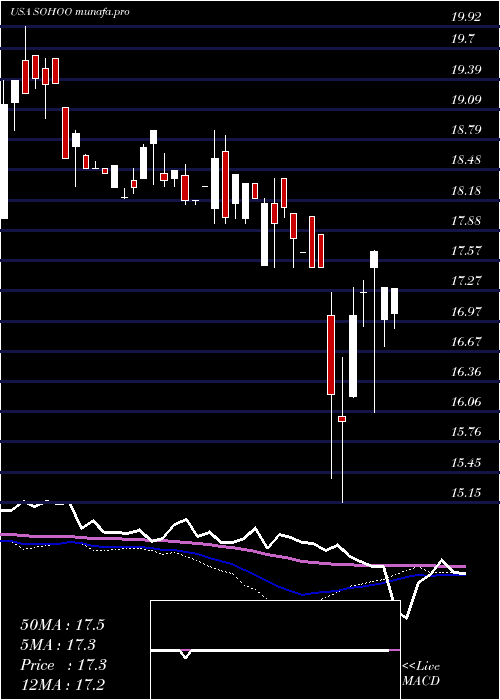Viewport: 500px width, 700px height.
Task: Select the 18.79 price axis label
Action: pyautogui.click(x=466, y=130)
